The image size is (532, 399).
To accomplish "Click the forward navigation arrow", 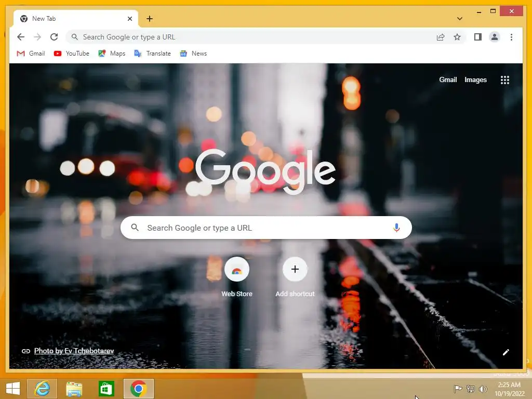I will coord(37,37).
